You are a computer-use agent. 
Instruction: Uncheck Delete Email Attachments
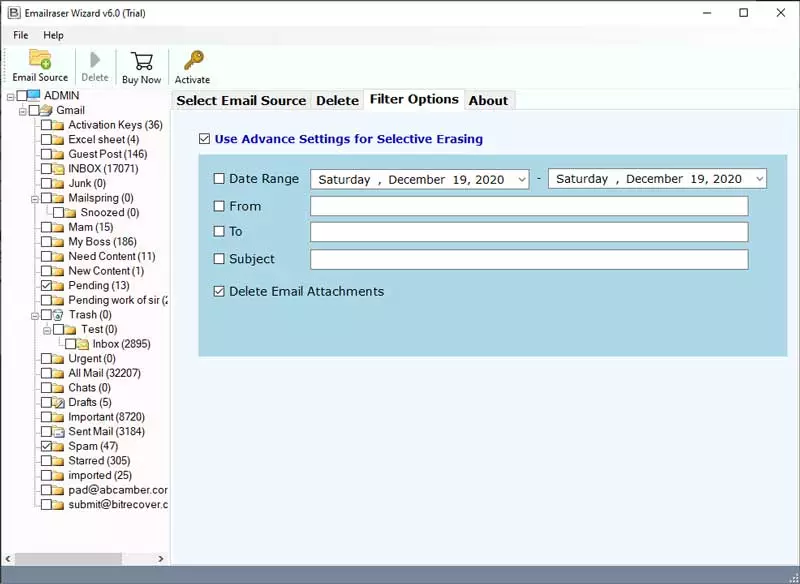click(219, 291)
